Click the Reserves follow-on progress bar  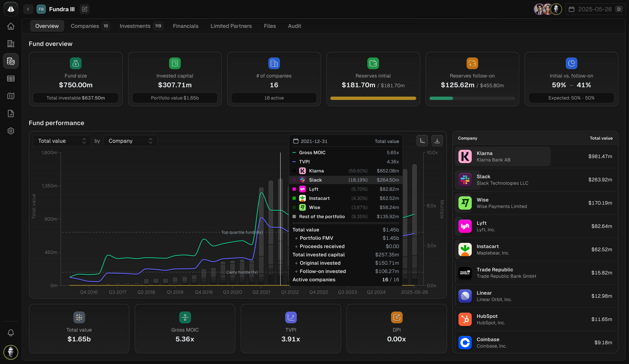(x=472, y=98)
